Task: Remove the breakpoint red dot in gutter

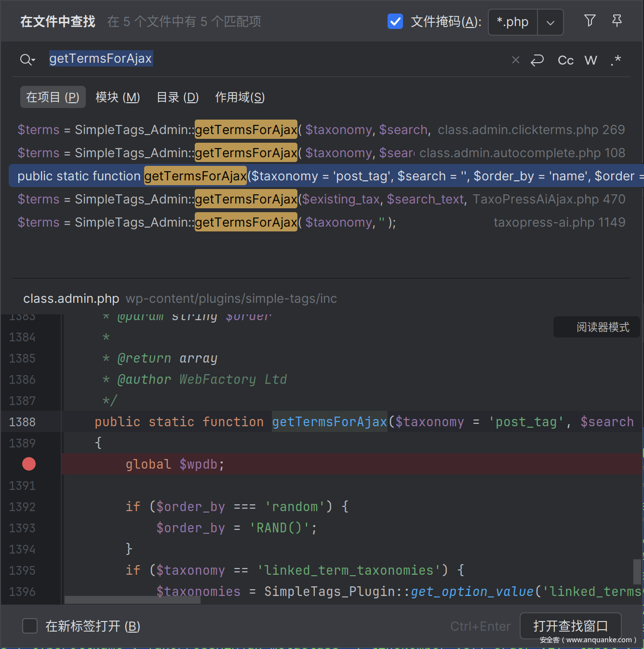Action: (29, 464)
